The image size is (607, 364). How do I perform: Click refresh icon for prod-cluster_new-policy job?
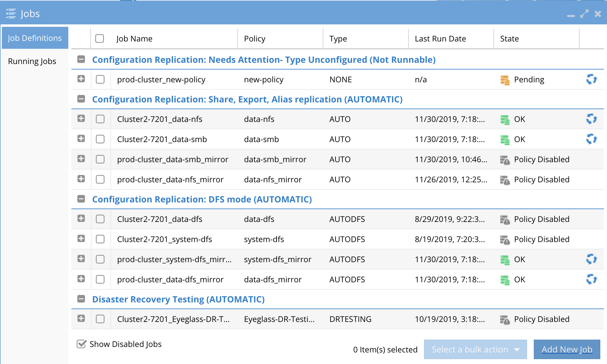click(591, 79)
